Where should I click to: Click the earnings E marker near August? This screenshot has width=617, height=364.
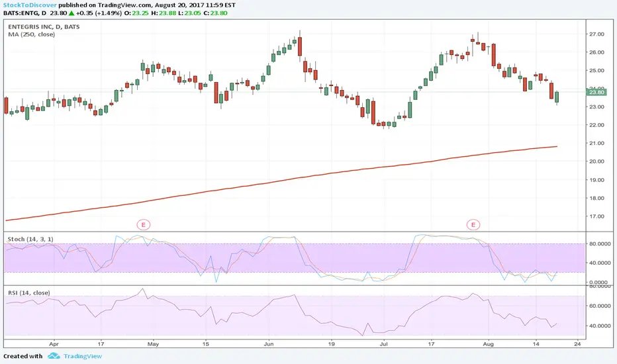(x=473, y=225)
